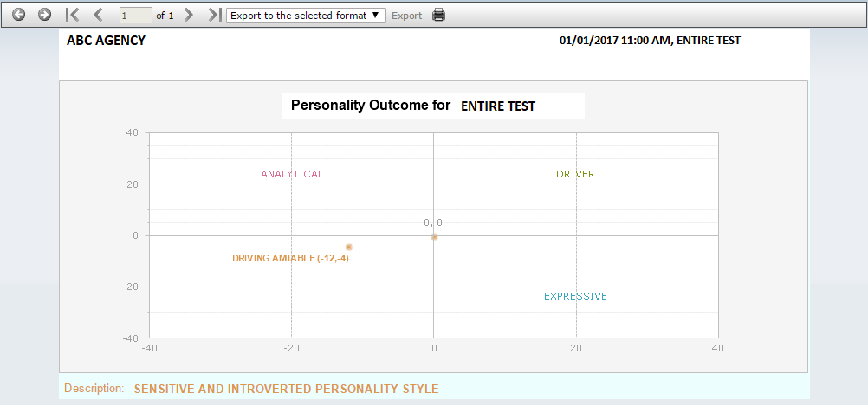
Task: Click the origin 0,0 data point
Action: 435,236
